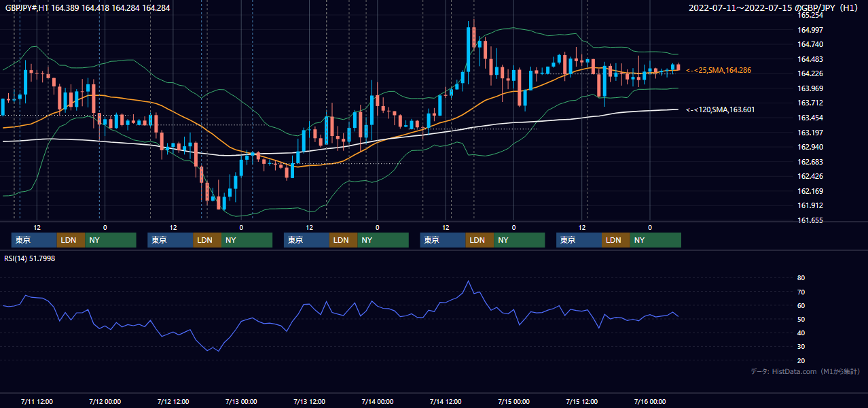Click the 東京 session block for July 11
The width and height of the screenshot is (868, 408).
tap(34, 240)
